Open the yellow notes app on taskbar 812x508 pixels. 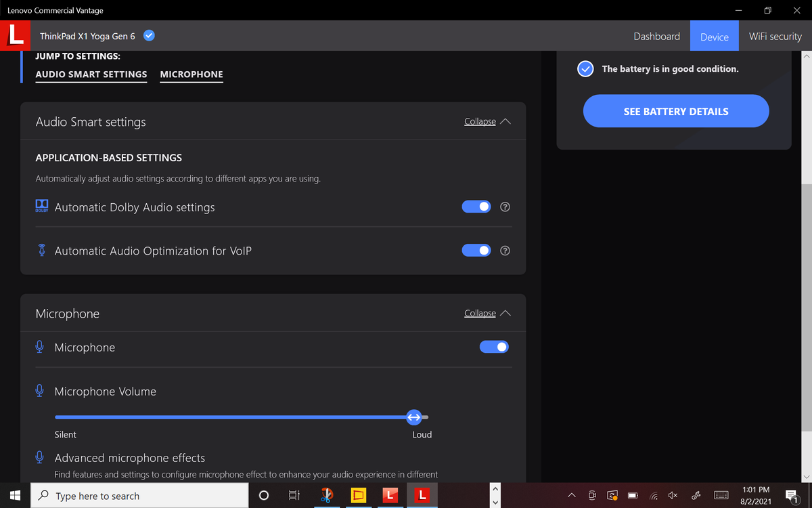pos(358,496)
